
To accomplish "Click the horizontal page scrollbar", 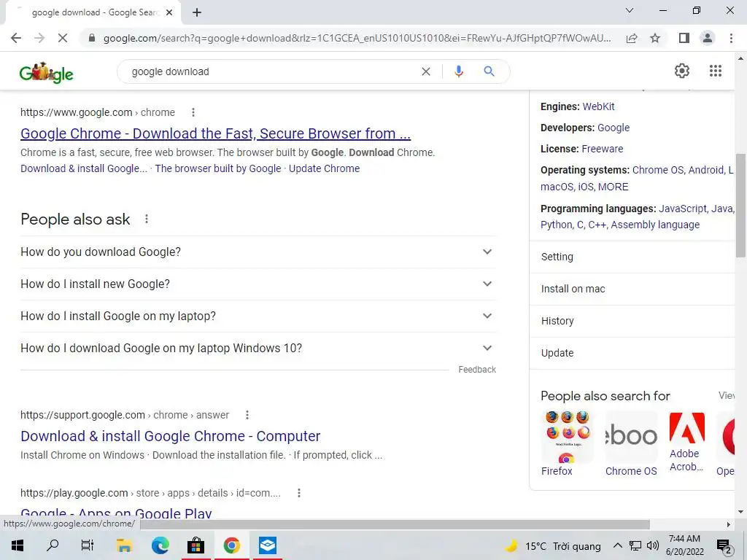I will coord(395,524).
